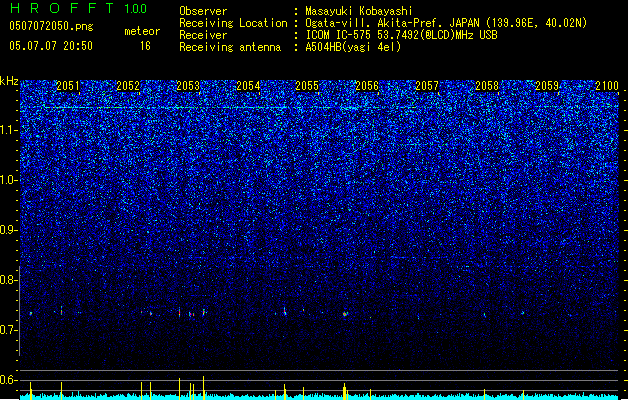Click the ICOM IC-575 53.7492 MHz receiver text

[x=401, y=35]
